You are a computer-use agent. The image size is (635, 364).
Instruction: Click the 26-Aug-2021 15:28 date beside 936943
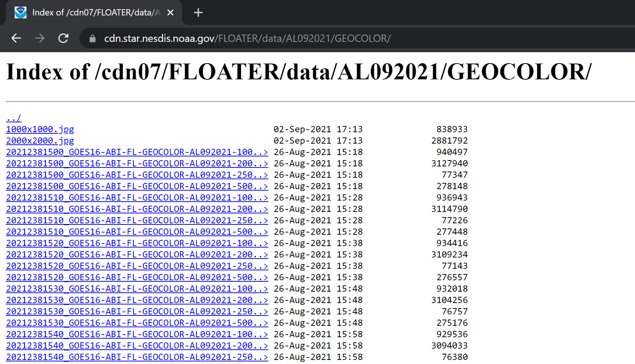click(318, 198)
